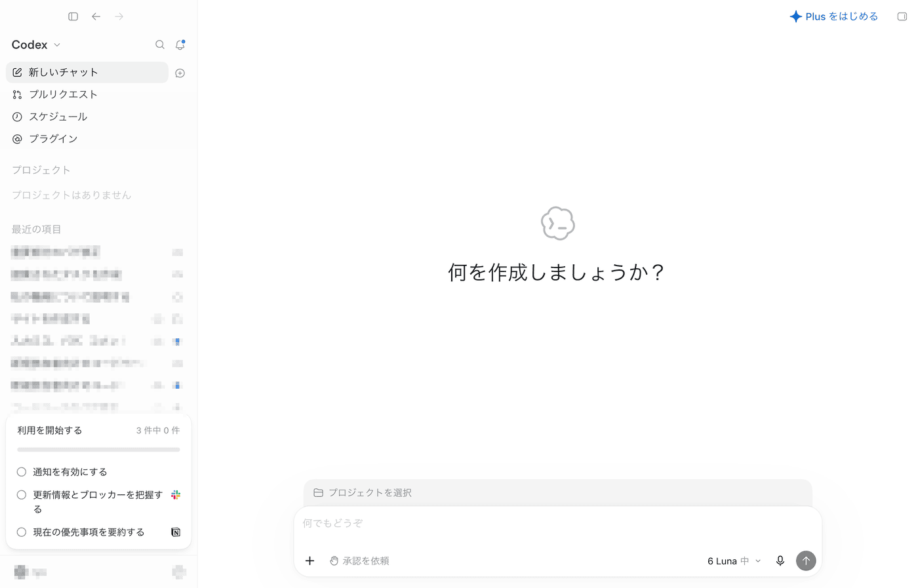Click the plus attachment icon in composer
Screen dimensions: 918x588
(310, 561)
